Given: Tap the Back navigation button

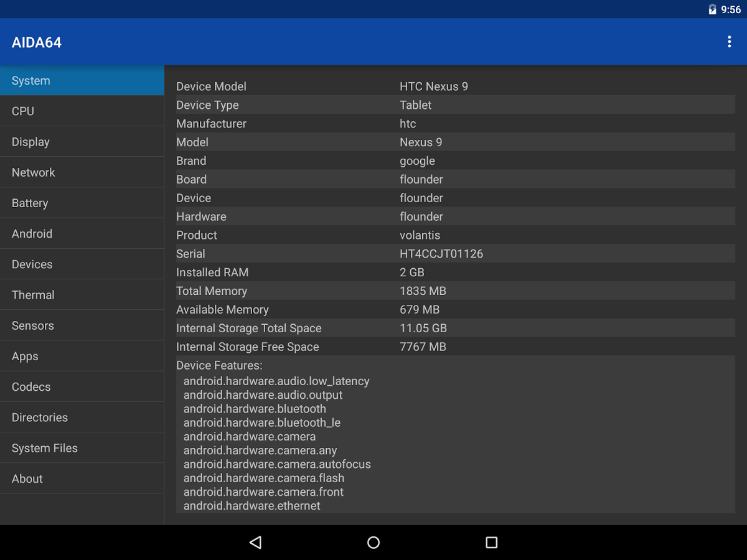Looking at the screenshot, I should click(255, 542).
